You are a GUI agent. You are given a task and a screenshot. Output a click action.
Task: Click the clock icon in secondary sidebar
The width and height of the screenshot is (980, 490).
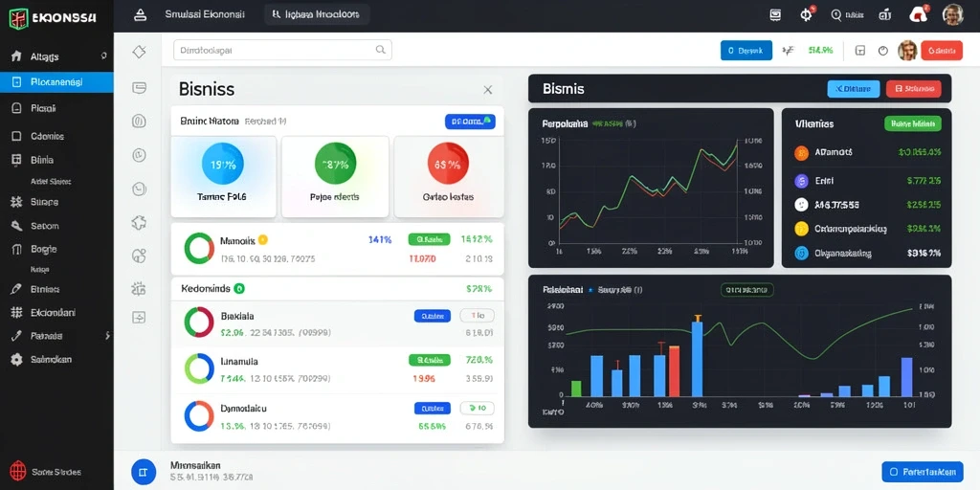(x=139, y=154)
